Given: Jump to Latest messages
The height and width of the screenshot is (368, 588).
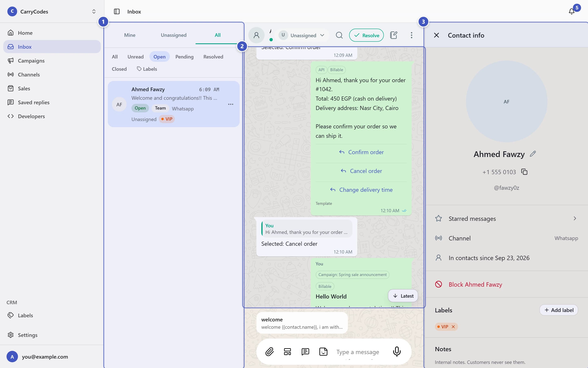Looking at the screenshot, I should [x=403, y=296].
